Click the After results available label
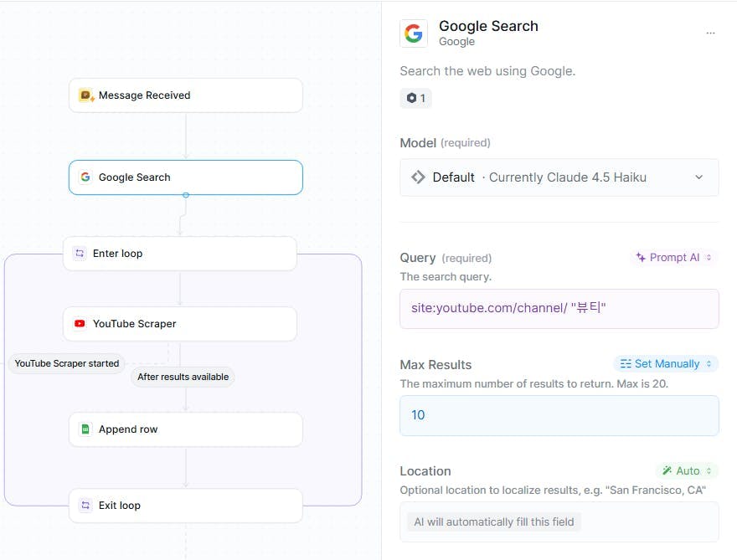Image resolution: width=737 pixels, height=560 pixels. (183, 377)
